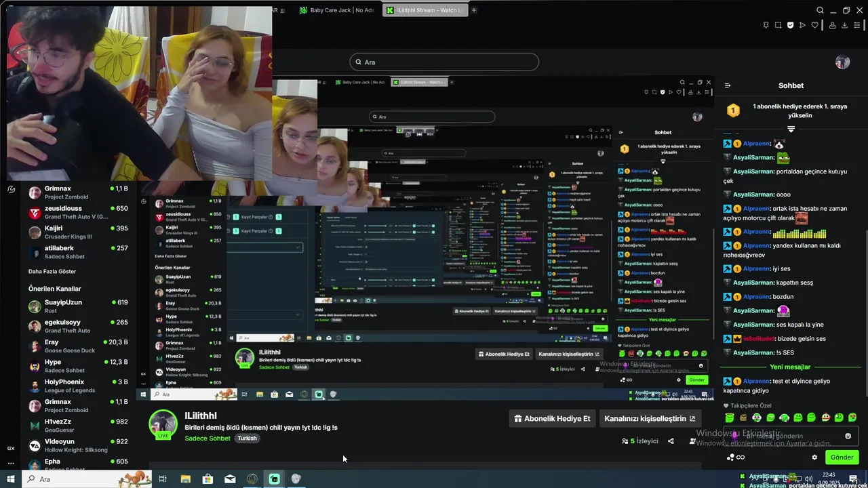Screen dimensions: 868x488
Task: Click the shield ad-blocker icon
Action: point(790,25)
